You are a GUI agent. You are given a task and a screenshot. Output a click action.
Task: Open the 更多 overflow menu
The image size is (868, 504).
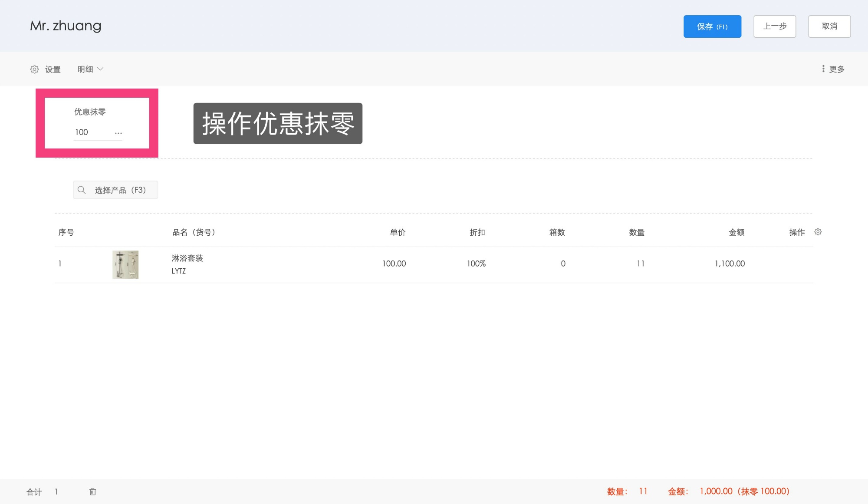click(x=834, y=69)
